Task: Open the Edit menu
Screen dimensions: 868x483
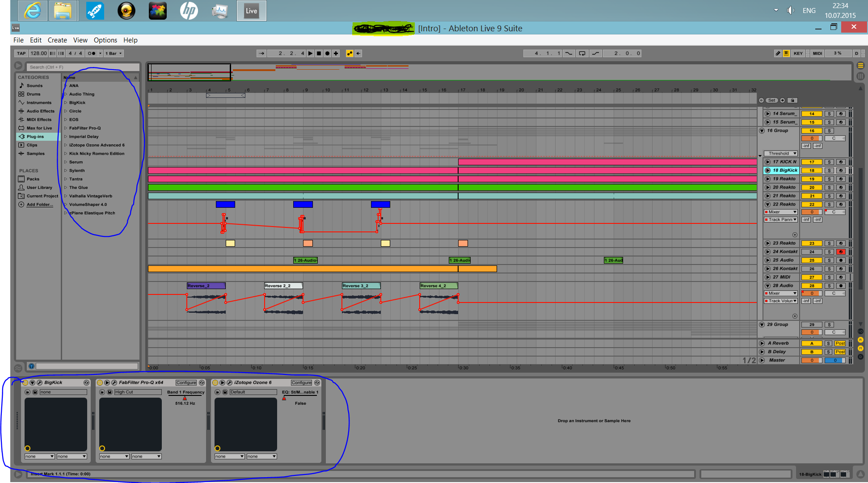Action: (36, 40)
